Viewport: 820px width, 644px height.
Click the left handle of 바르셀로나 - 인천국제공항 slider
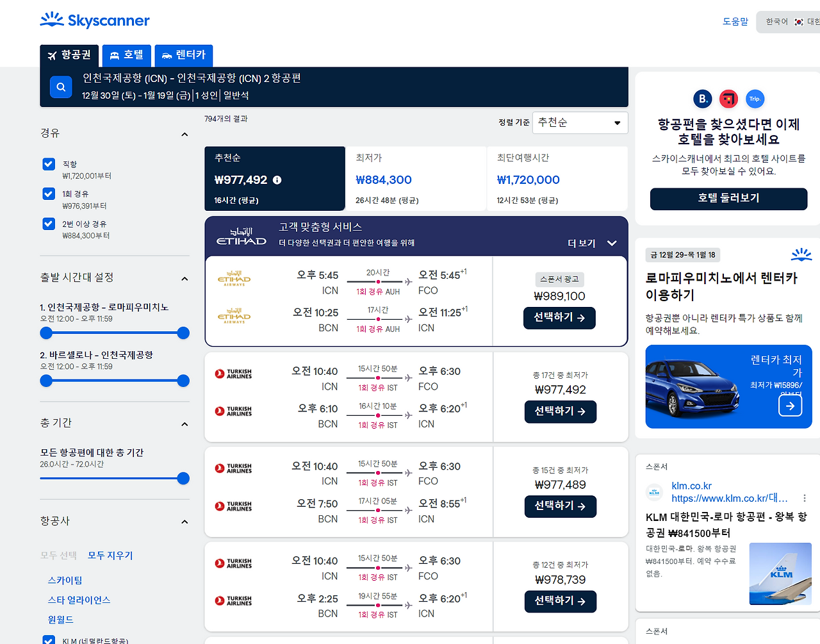click(46, 381)
